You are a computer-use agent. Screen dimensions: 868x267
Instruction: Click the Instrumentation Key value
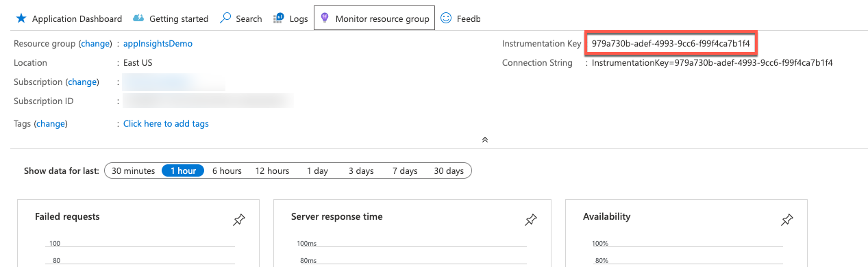point(671,44)
